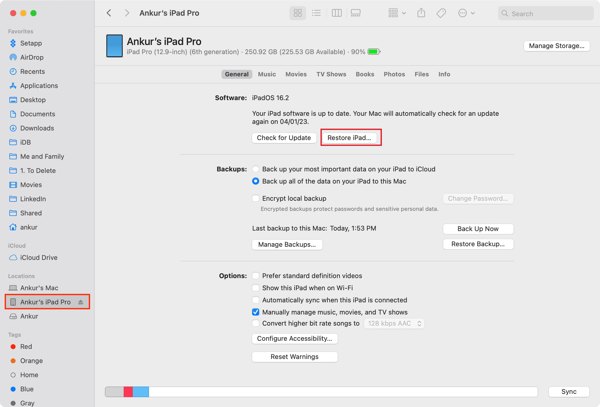Click the Edit Tags toolbar icon
The height and width of the screenshot is (407, 600).
(x=441, y=13)
